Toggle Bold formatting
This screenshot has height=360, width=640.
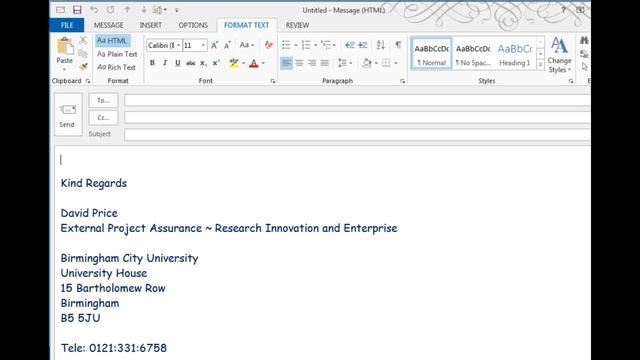coord(152,63)
